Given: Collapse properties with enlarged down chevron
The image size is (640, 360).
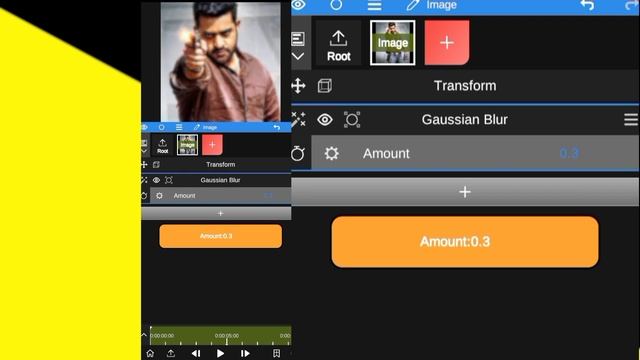Looking at the screenshot, I should [298, 56].
